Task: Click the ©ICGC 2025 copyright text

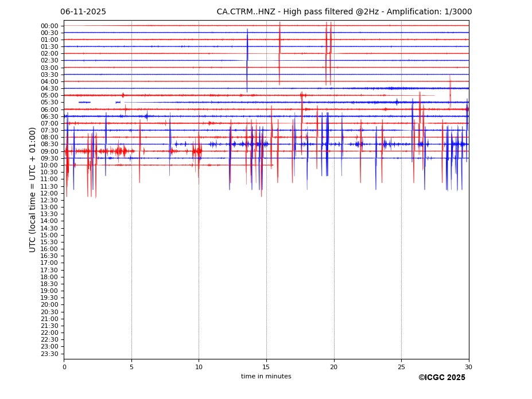Action: click(441, 377)
